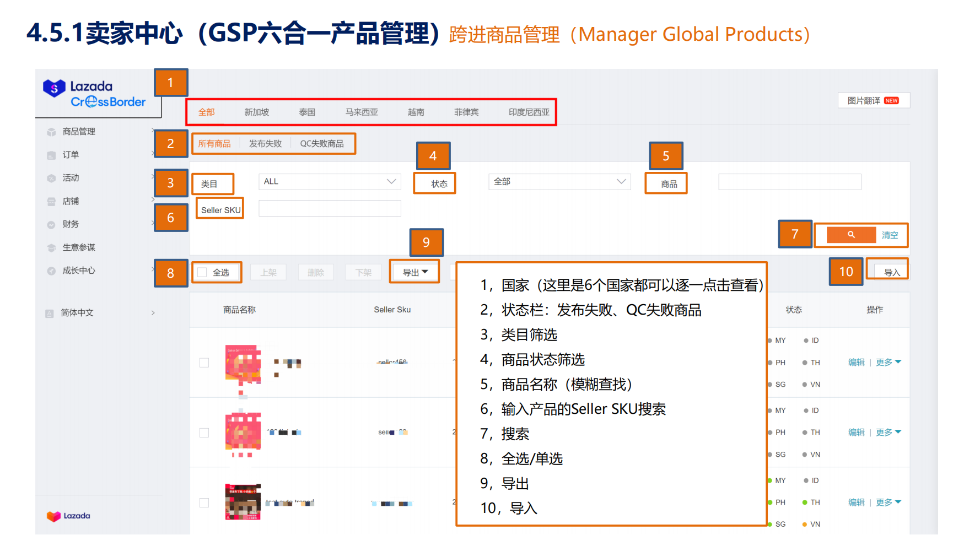Open 生意参谋 from the sidebar
The image size is (980, 551).
tap(51, 247)
